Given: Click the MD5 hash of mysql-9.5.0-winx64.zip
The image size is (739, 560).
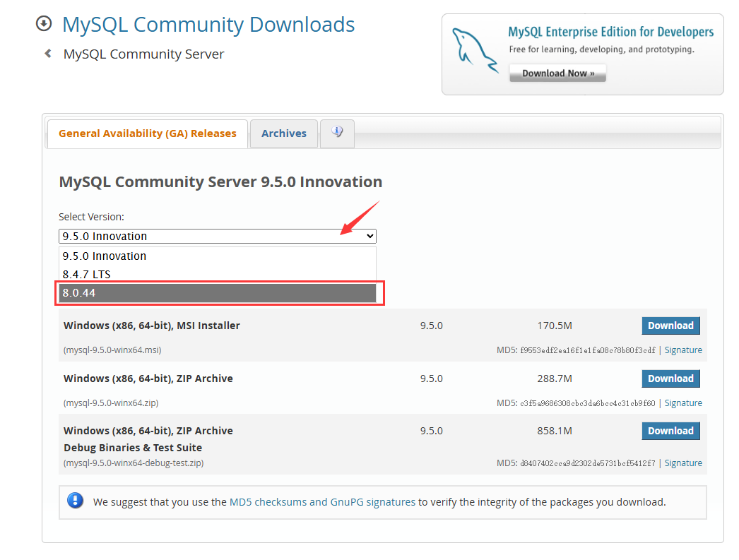Looking at the screenshot, I should click(588, 403).
